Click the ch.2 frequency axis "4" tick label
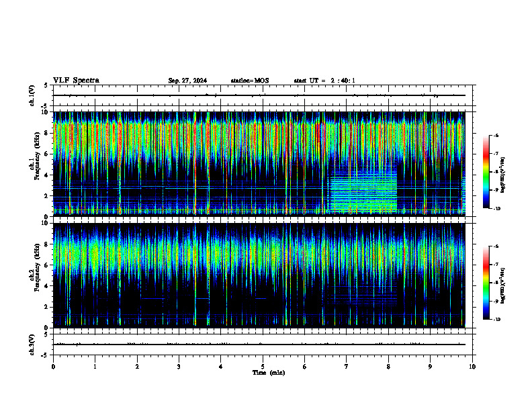 point(48,286)
